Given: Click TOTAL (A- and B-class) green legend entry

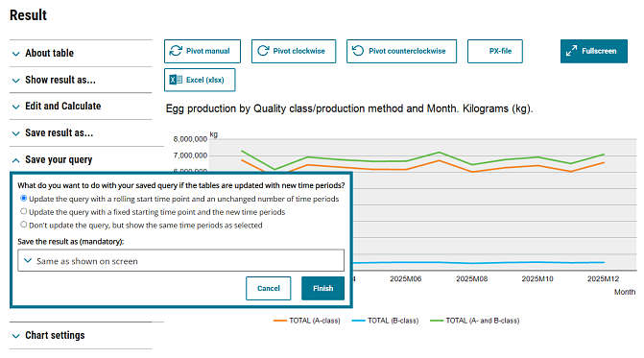Looking at the screenshot, I should point(474,321).
